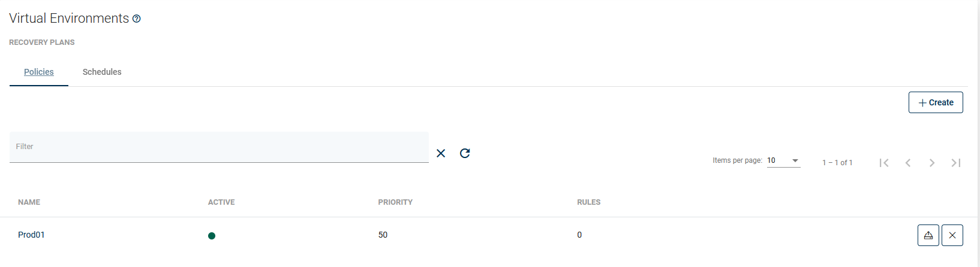Go to the next page
Screen dimensions: 980x267
[x=932, y=163]
